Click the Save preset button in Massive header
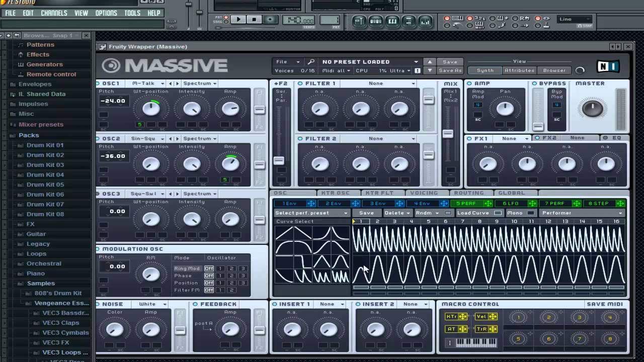This screenshot has height=362, width=644. click(x=450, y=62)
